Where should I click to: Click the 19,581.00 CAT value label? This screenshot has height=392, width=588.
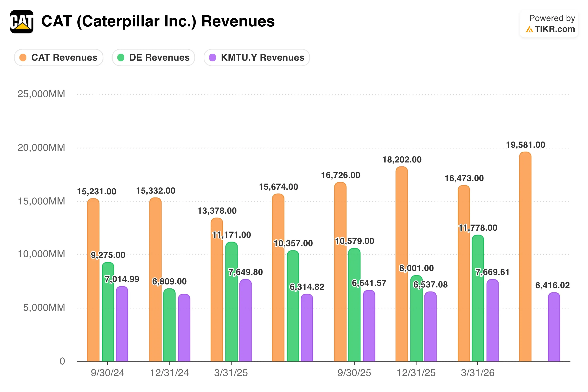coord(526,145)
